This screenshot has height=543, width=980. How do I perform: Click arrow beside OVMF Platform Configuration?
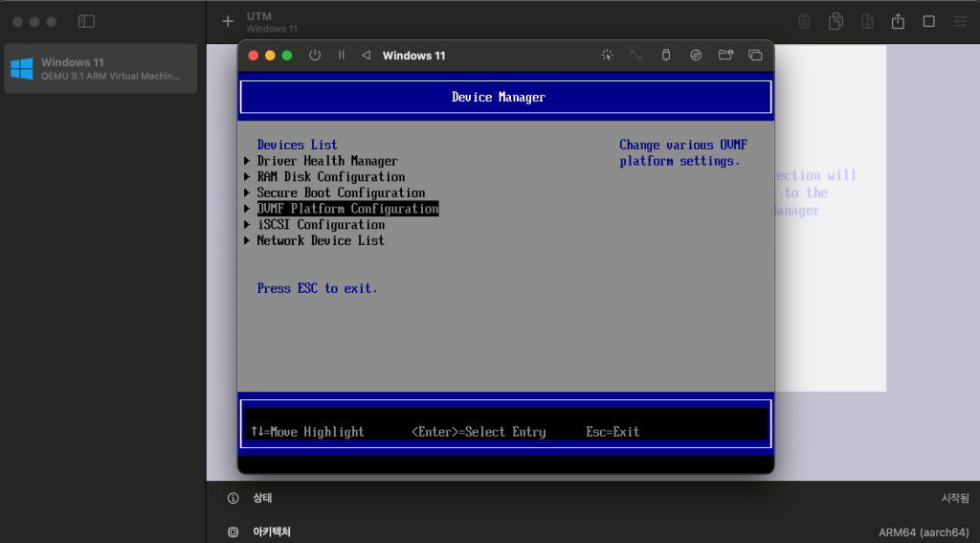[x=248, y=209]
